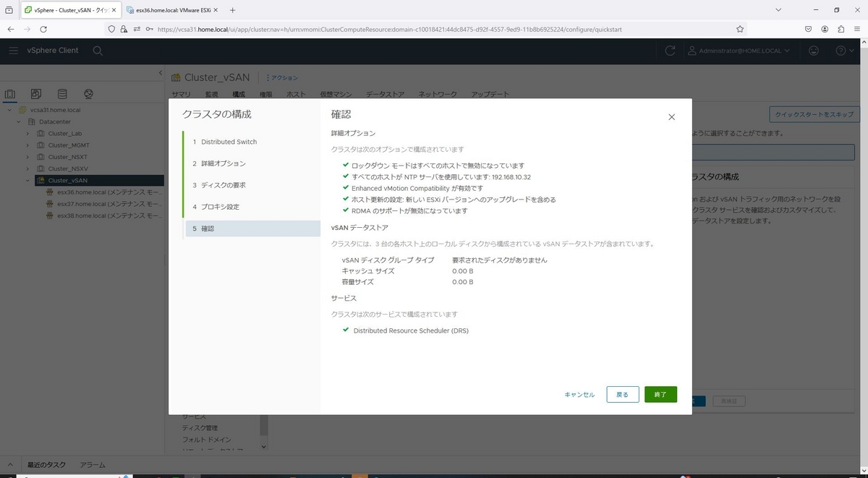
Task: Expand the Cluster_MGMT tree node
Action: click(x=27, y=145)
